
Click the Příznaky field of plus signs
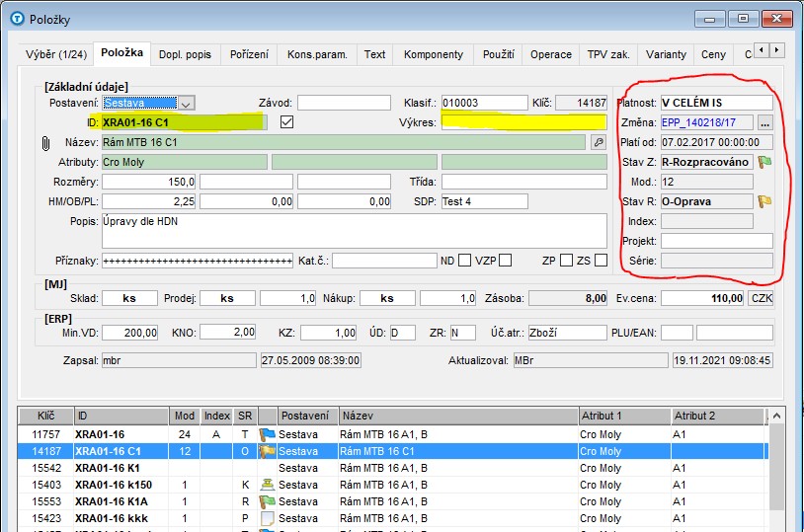point(198,261)
